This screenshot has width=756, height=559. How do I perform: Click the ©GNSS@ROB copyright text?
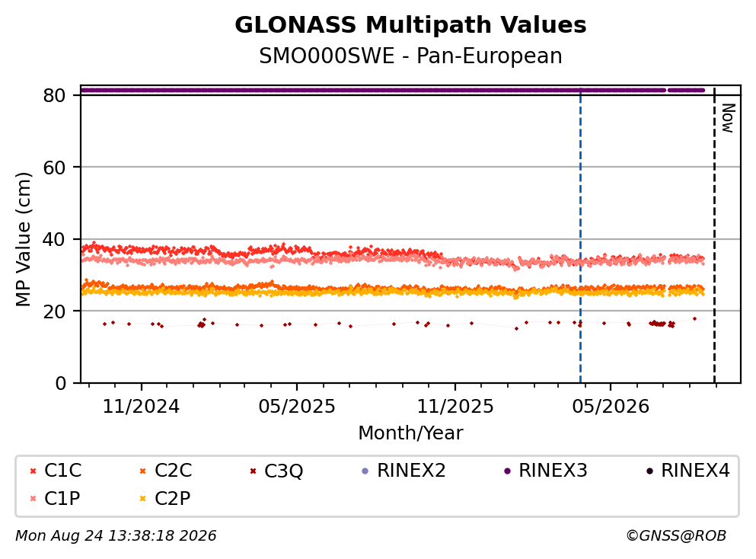point(676,535)
